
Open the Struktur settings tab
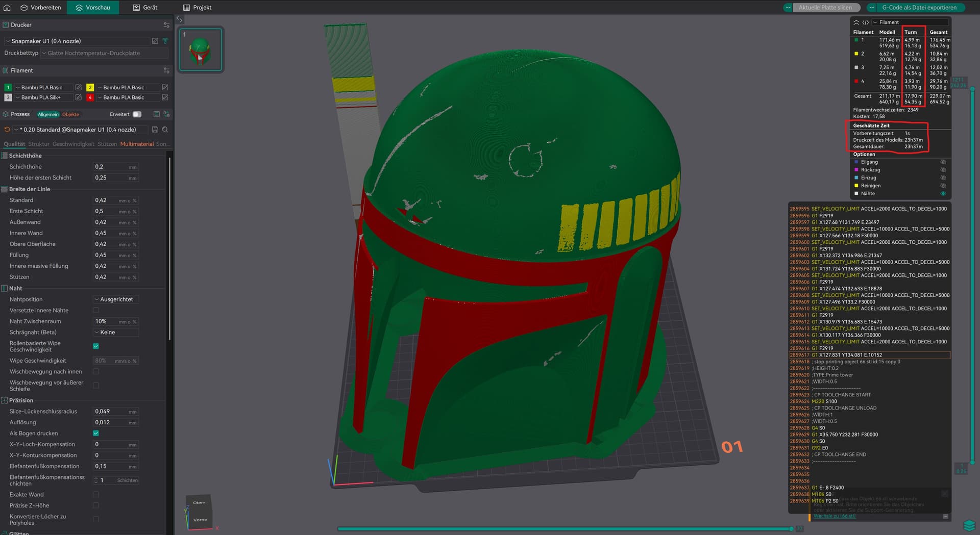coord(39,144)
